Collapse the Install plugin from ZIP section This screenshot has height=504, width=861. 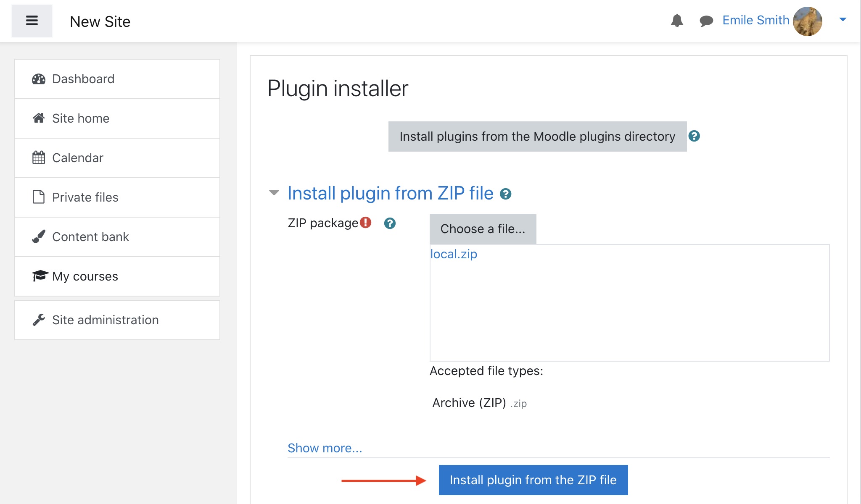[x=274, y=193]
